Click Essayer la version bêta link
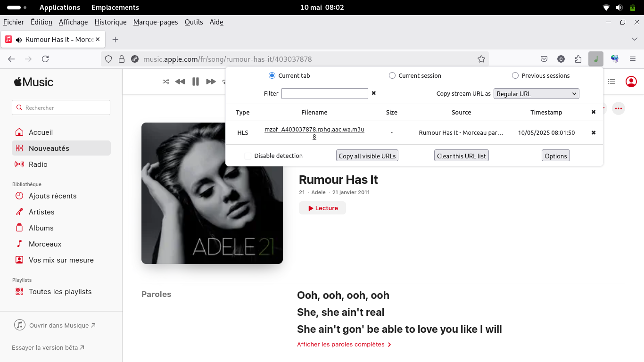 [x=48, y=348]
